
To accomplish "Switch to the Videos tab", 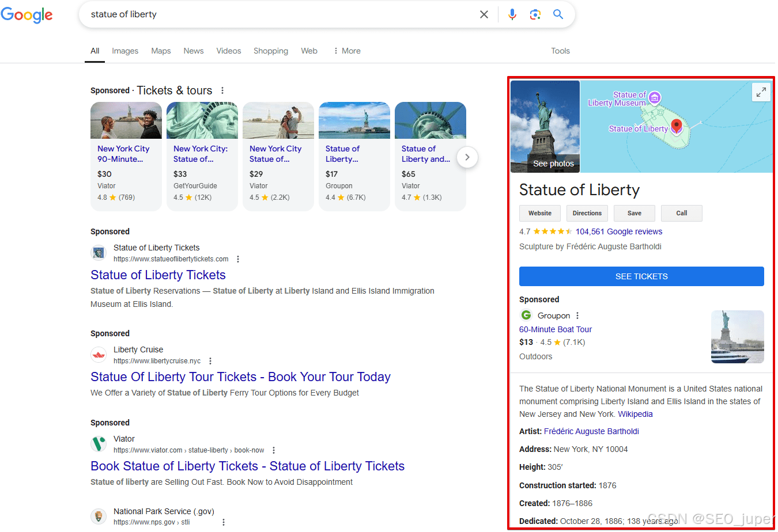I will [x=229, y=51].
